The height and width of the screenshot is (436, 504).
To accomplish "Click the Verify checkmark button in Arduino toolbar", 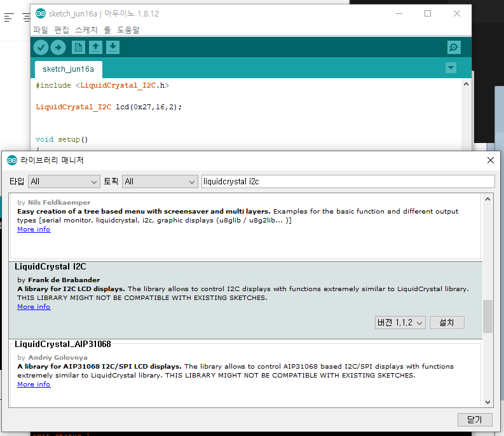I will click(x=41, y=48).
